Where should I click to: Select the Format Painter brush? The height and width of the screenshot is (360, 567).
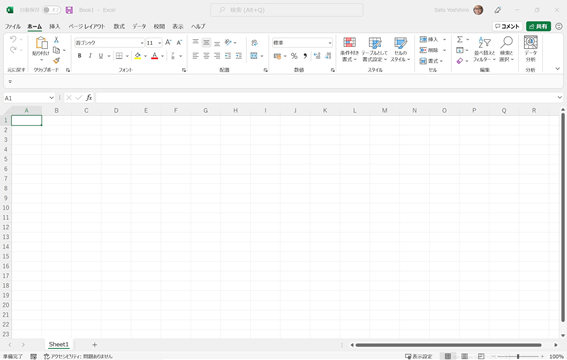(x=56, y=61)
